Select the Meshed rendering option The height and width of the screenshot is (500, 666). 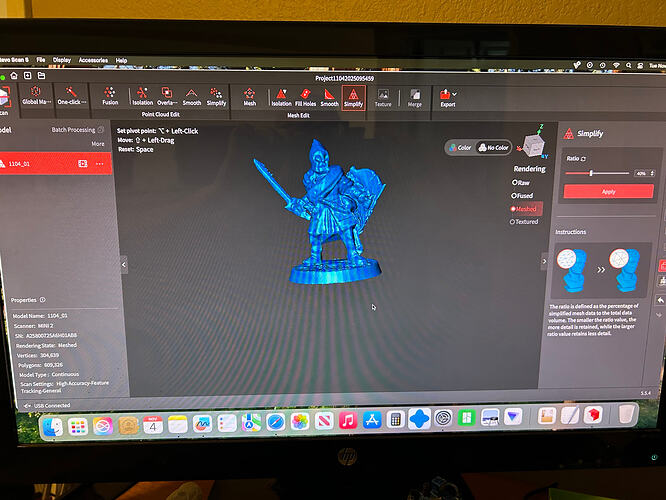click(x=524, y=209)
